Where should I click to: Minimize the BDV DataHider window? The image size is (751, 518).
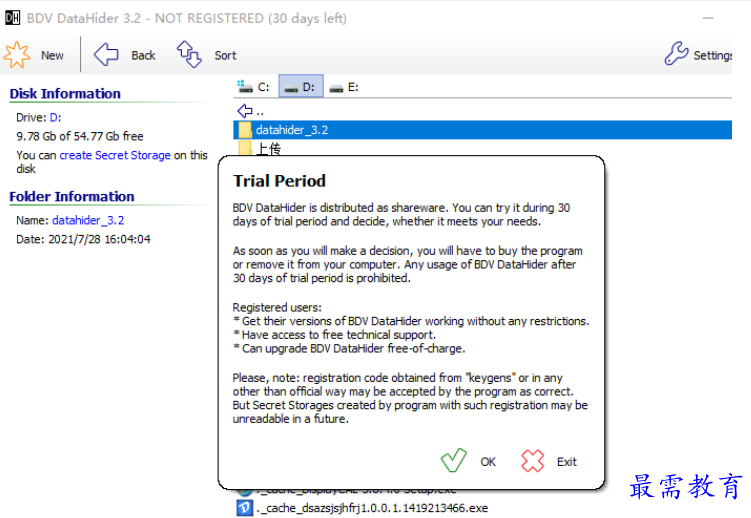click(708, 18)
